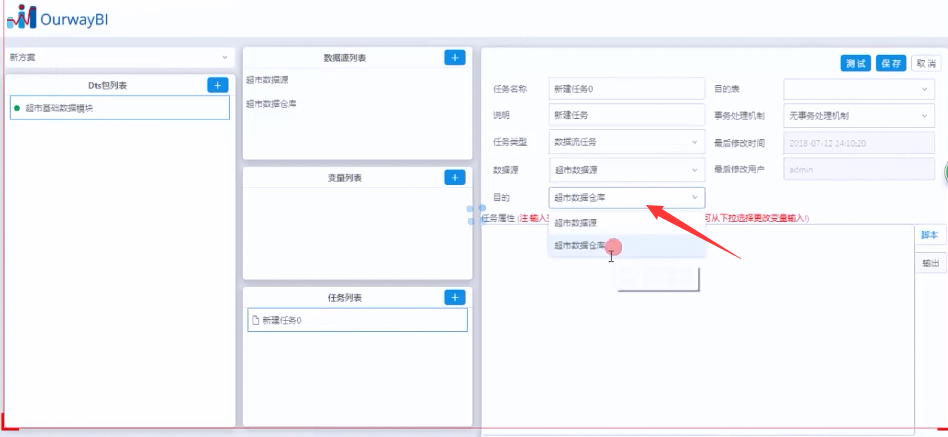Click the 任务名称 input field

tap(627, 89)
